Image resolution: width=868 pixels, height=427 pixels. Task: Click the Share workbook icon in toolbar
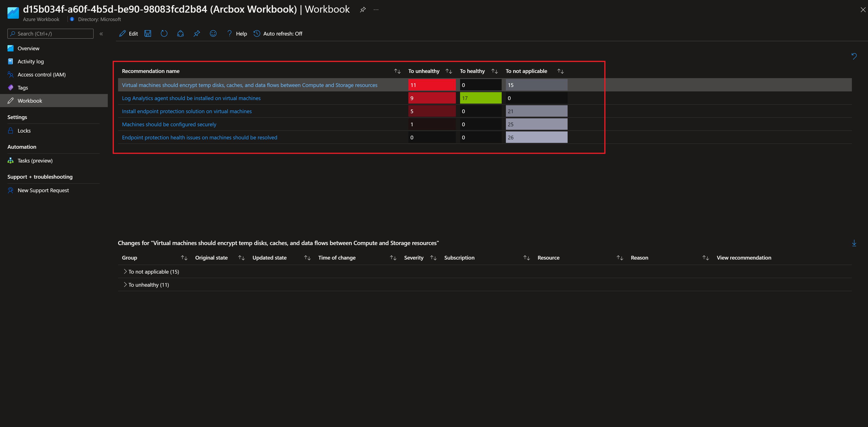(180, 34)
